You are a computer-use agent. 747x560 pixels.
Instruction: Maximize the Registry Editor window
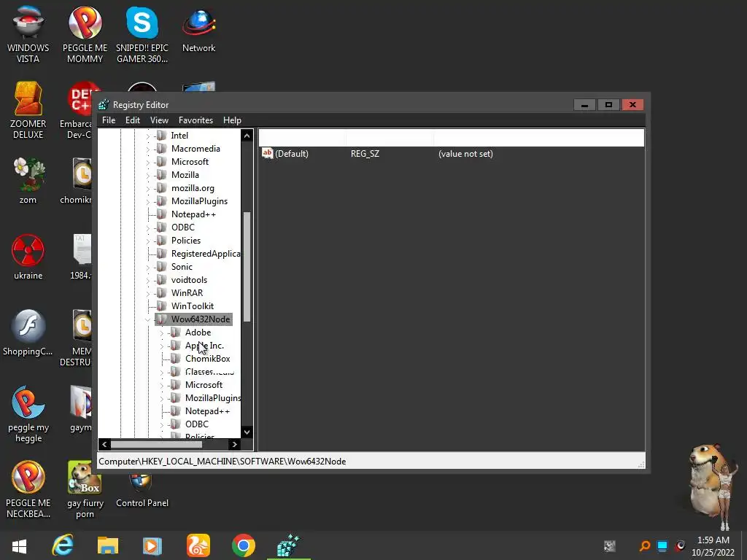(608, 105)
